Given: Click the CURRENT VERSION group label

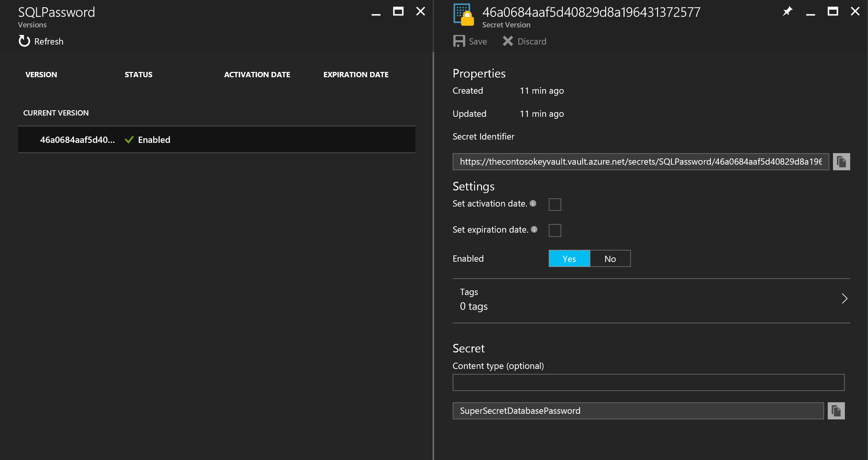Looking at the screenshot, I should (56, 113).
